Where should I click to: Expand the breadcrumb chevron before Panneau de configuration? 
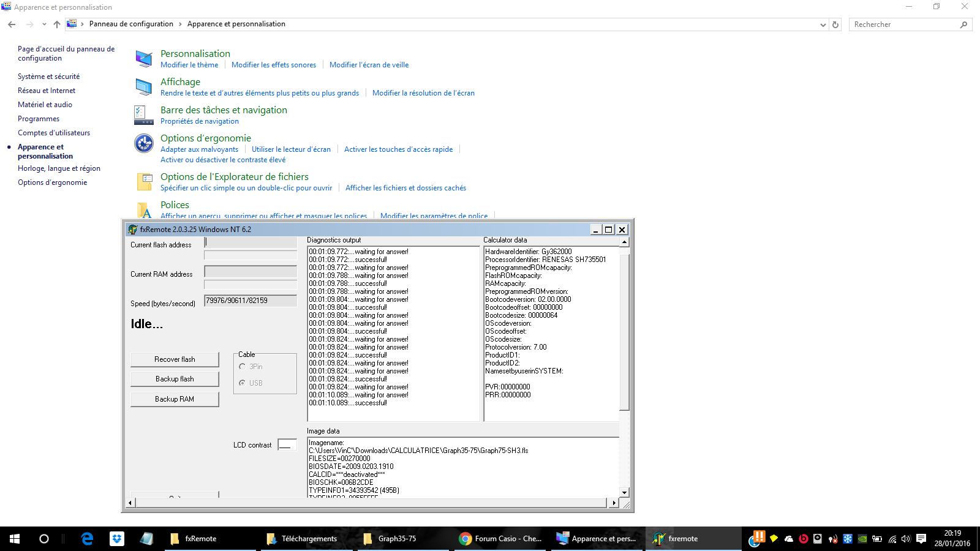(x=82, y=24)
